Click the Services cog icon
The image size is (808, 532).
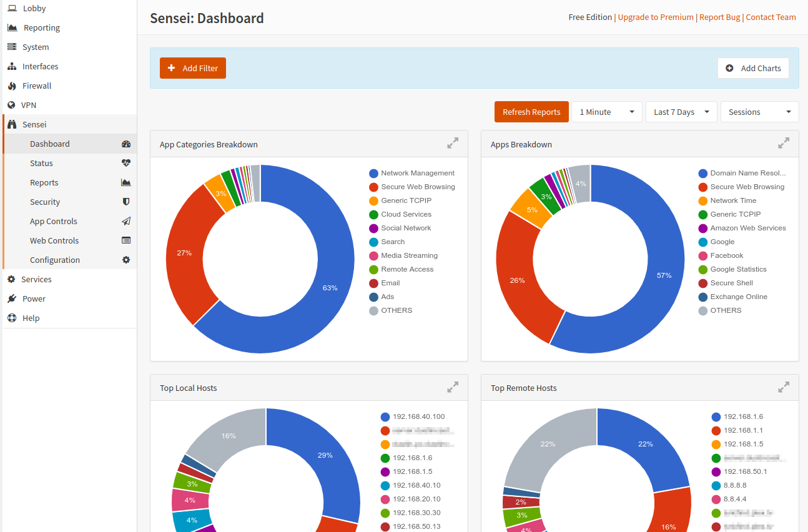pos(11,279)
